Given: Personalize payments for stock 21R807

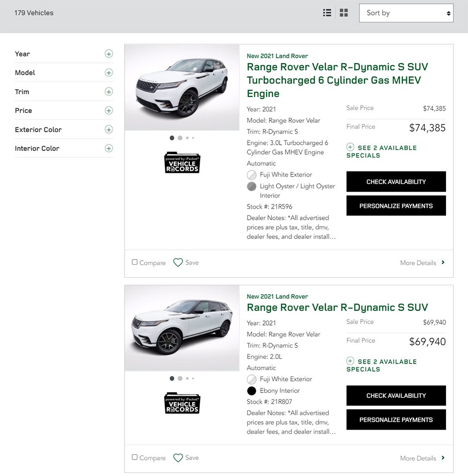Looking at the screenshot, I should (x=396, y=419).
